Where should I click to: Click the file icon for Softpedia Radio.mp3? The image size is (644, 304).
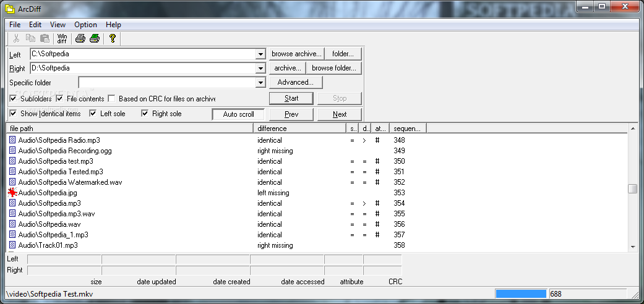click(12, 140)
